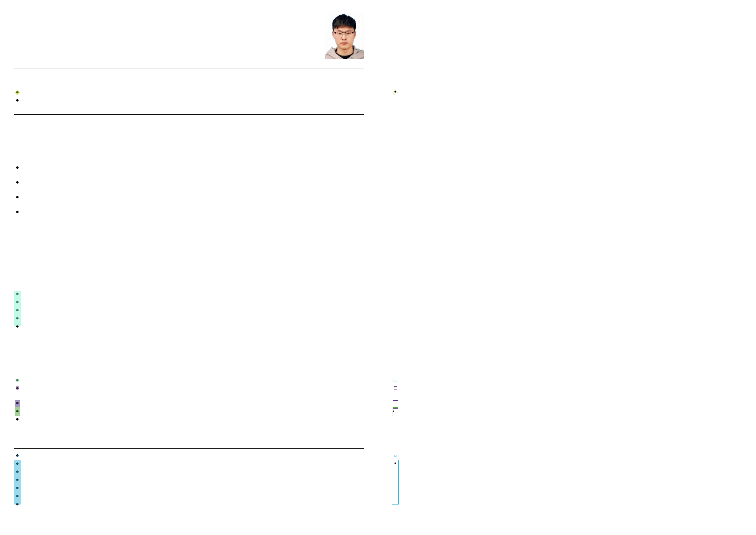This screenshot has height=535, width=756.
Task: Select the small purple outlined square
Action: click(395, 388)
